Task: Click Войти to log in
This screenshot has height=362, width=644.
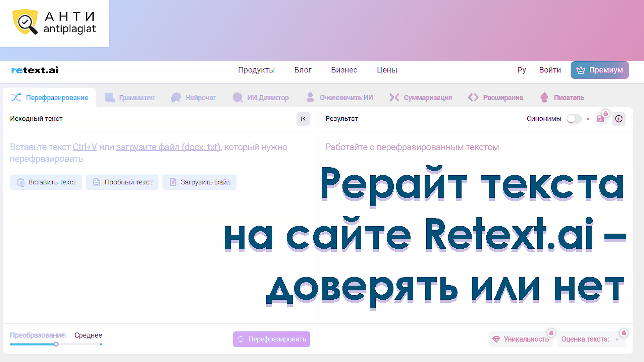Action: (x=550, y=70)
